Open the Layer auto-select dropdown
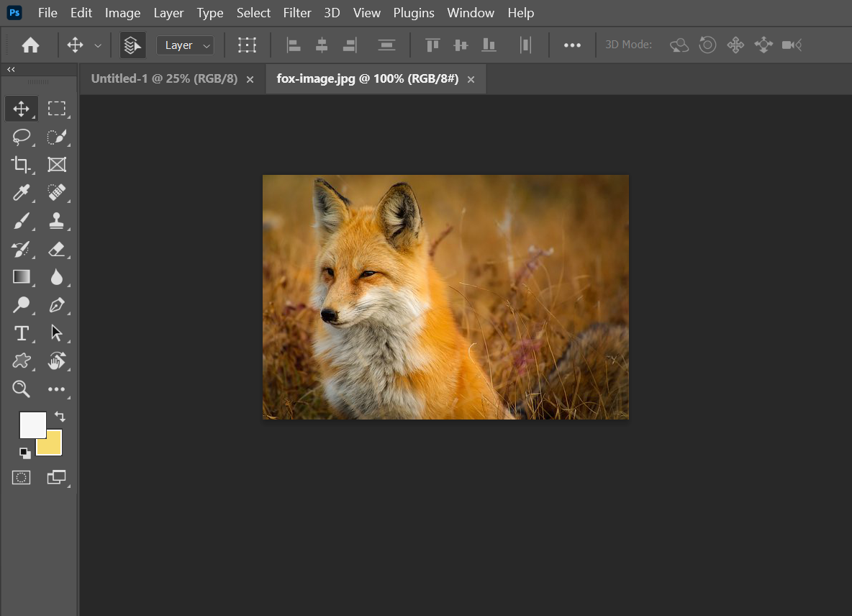Viewport: 852px width, 616px height. point(185,45)
